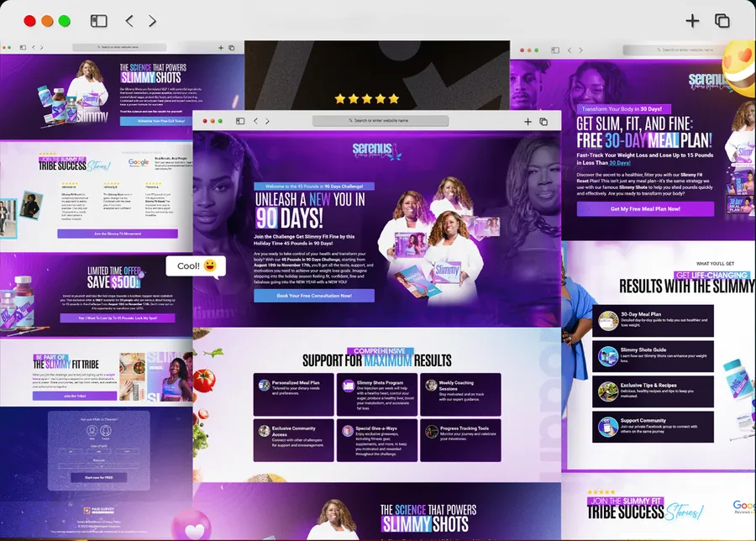Click the Slimmy Shots Program card icon

coord(348,386)
